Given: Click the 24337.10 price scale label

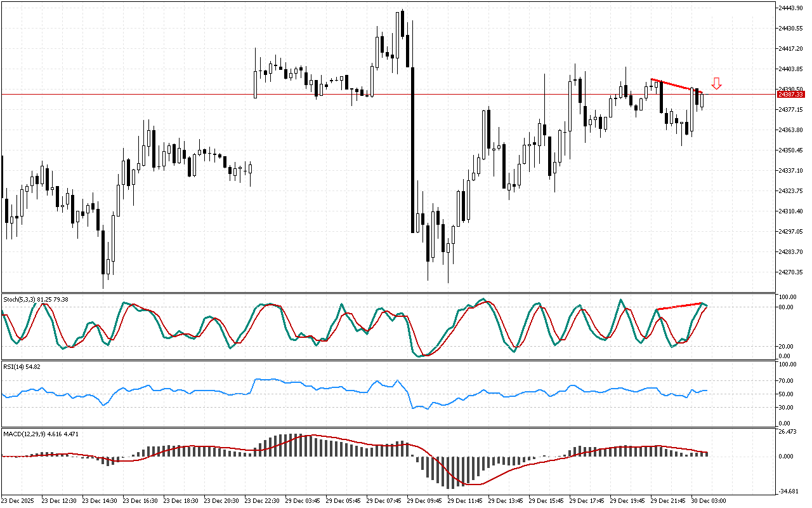Looking at the screenshot, I should (x=790, y=171).
